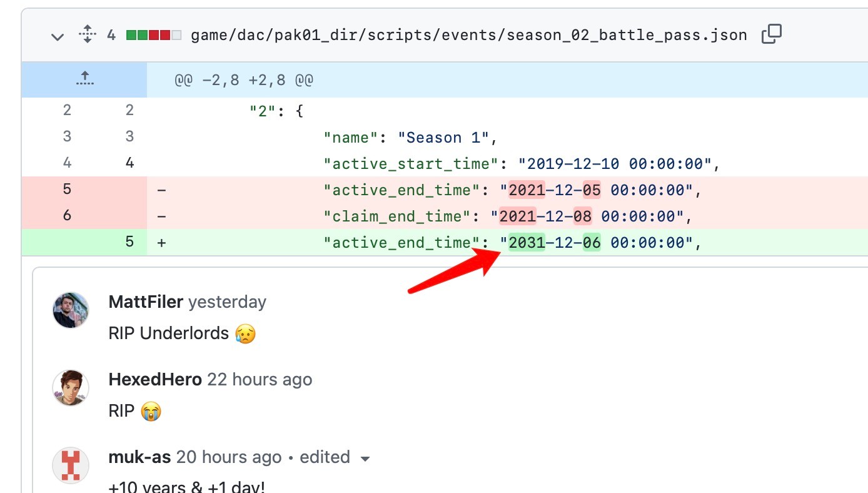The image size is (868, 493).
Task: Copy the file path with clipboard icon
Action: (x=772, y=34)
